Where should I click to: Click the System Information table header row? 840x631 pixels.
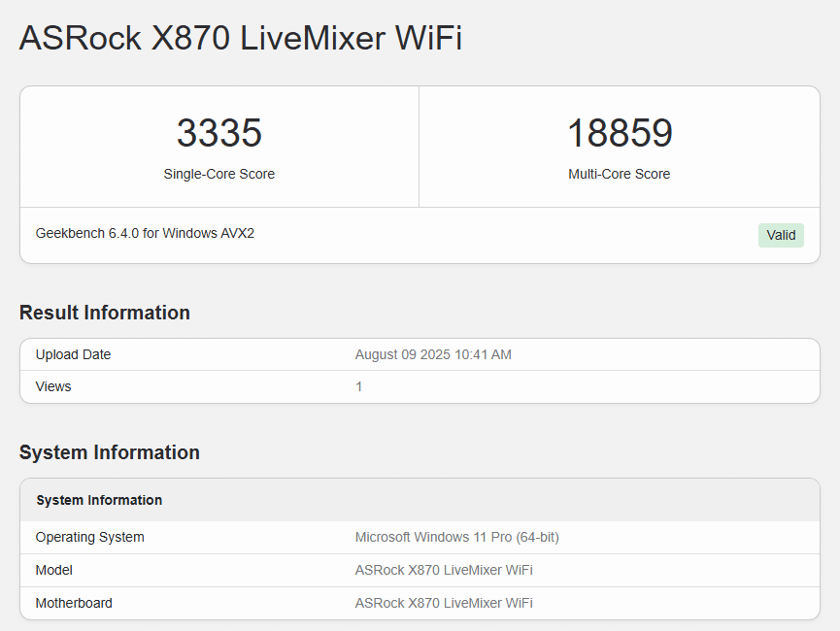420,500
